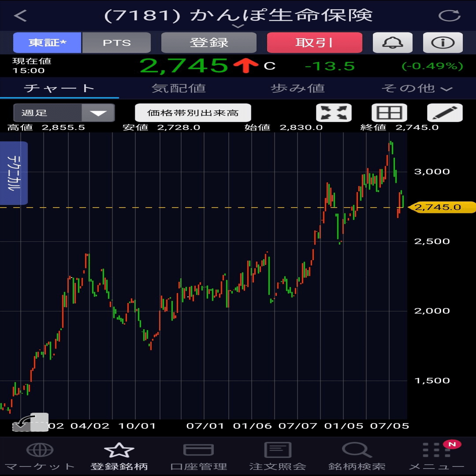Switch to the 気配値 tab
Viewport: 476px width, 476px height.
click(178, 88)
